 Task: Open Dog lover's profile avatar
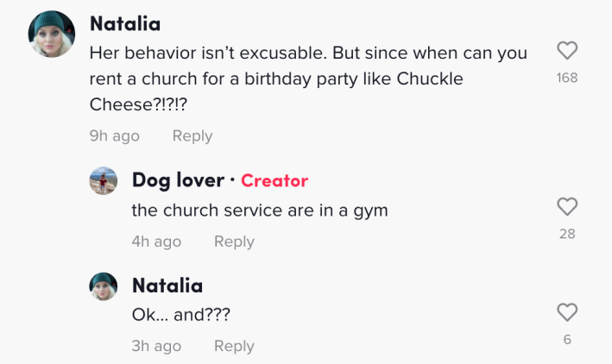coord(104,181)
